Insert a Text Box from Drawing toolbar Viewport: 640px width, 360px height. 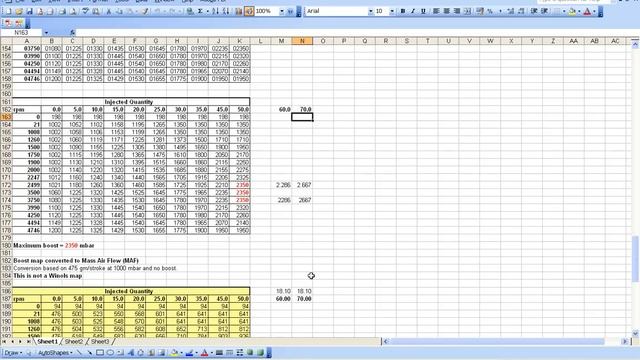121,353
